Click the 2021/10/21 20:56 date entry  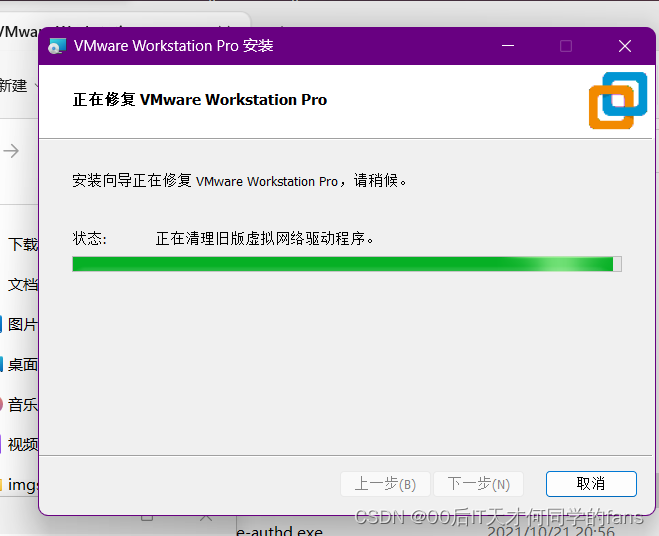tap(551, 531)
